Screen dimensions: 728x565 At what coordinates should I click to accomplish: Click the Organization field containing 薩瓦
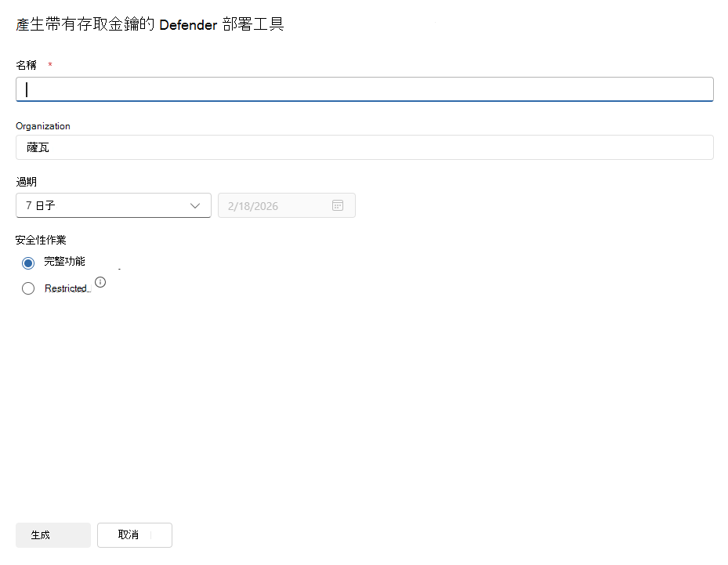[x=364, y=147]
